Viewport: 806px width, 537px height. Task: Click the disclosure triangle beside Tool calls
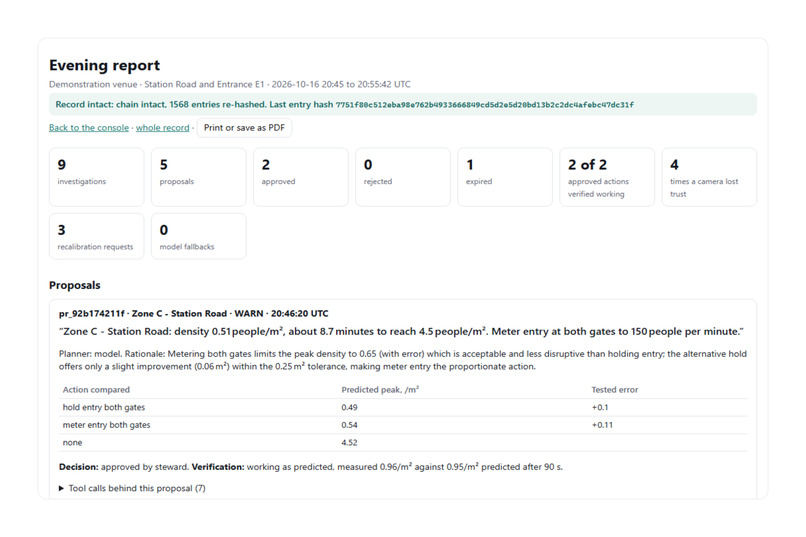pos(61,488)
